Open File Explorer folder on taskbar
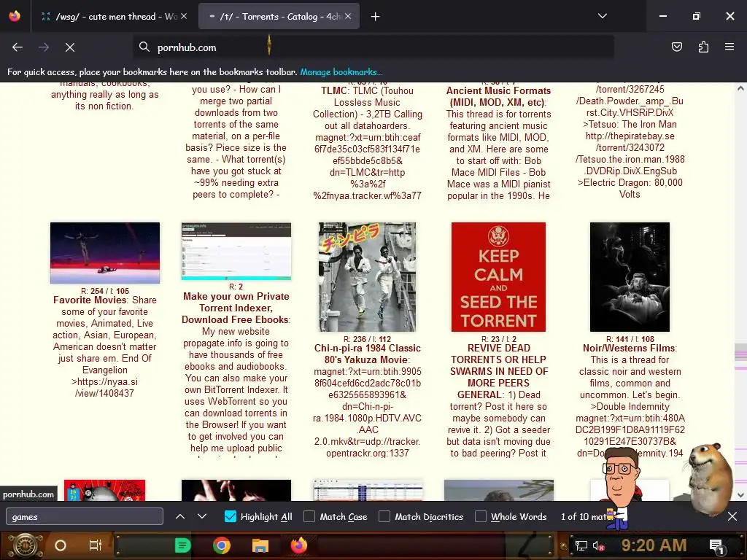The width and height of the screenshot is (747, 560). pyautogui.click(x=260, y=545)
